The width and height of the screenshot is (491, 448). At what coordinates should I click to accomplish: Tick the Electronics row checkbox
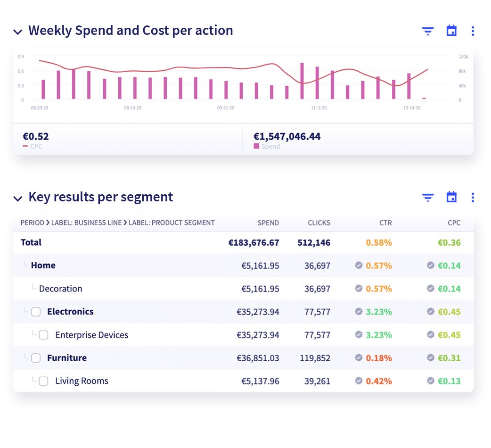(x=36, y=312)
